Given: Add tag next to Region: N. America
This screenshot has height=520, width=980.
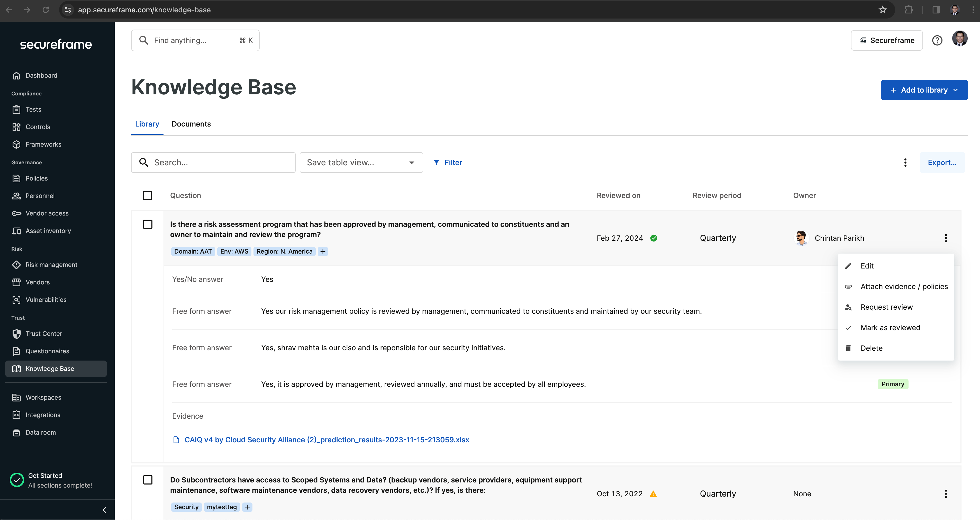Looking at the screenshot, I should [x=323, y=251].
